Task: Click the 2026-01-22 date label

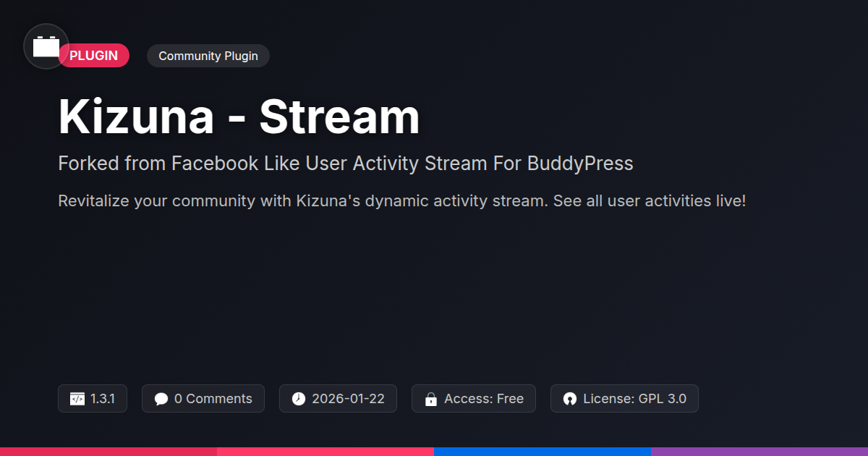Action: pos(348,399)
